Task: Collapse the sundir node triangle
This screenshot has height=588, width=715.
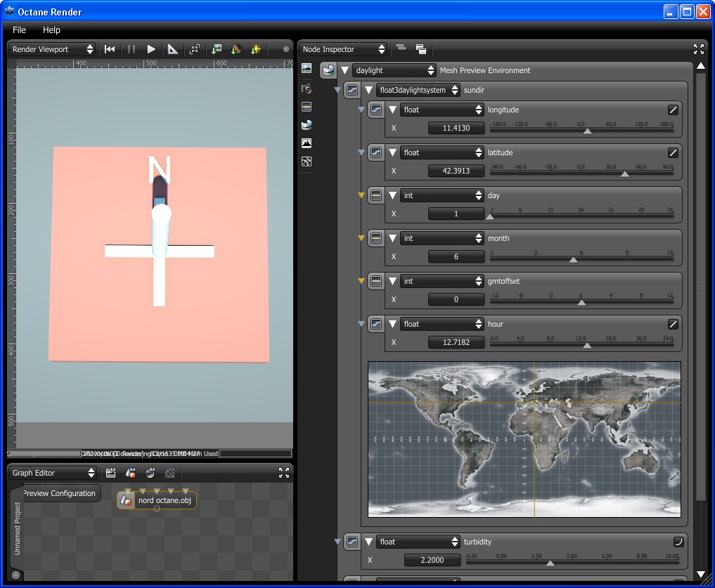Action: tap(368, 90)
